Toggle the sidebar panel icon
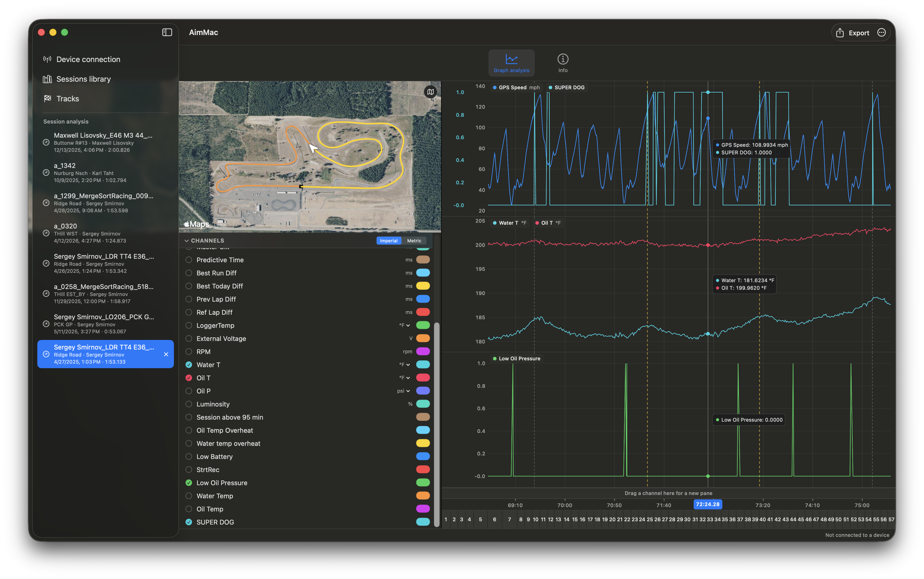 click(x=167, y=33)
